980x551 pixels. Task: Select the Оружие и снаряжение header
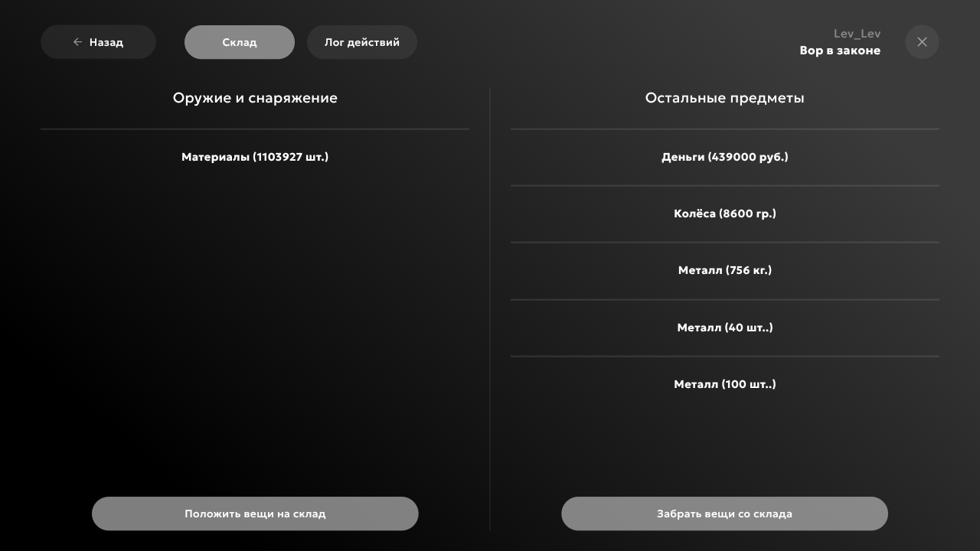tap(255, 98)
